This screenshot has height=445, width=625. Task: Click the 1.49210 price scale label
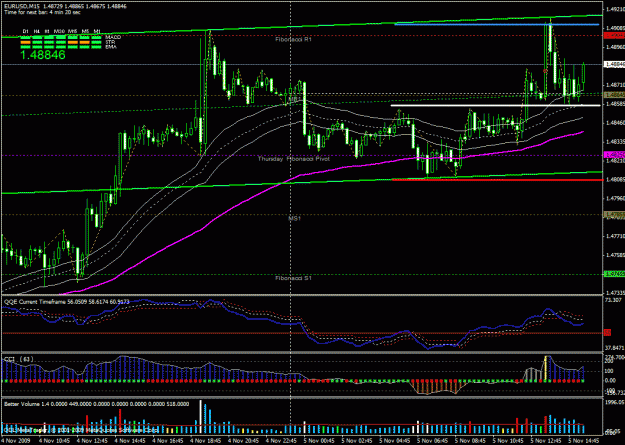point(615,9)
